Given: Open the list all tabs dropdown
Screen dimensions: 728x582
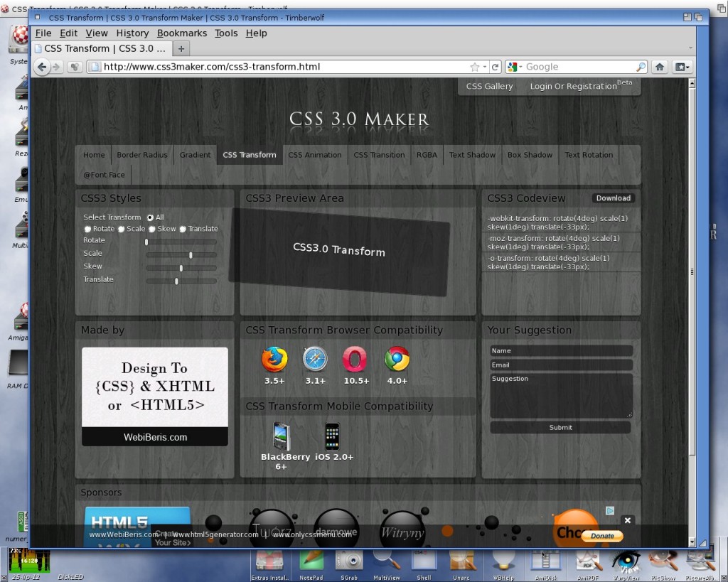Looking at the screenshot, I should coord(690,48).
